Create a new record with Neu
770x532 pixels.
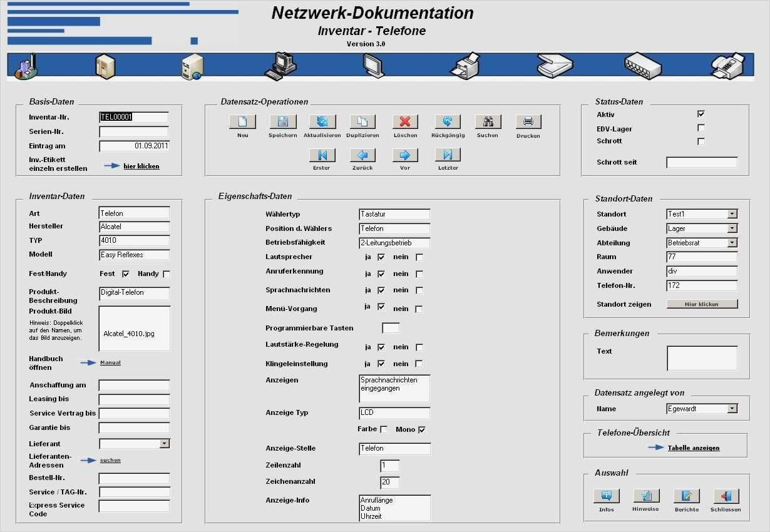[242, 121]
